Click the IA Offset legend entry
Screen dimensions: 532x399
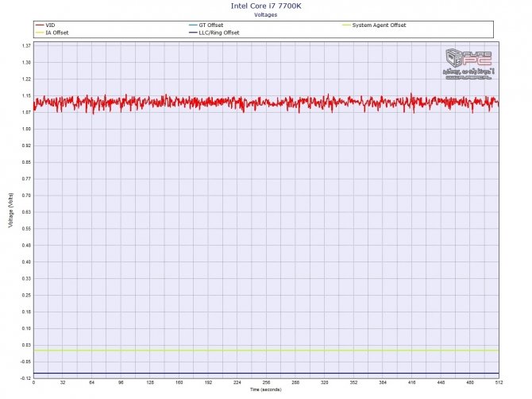tap(52, 33)
